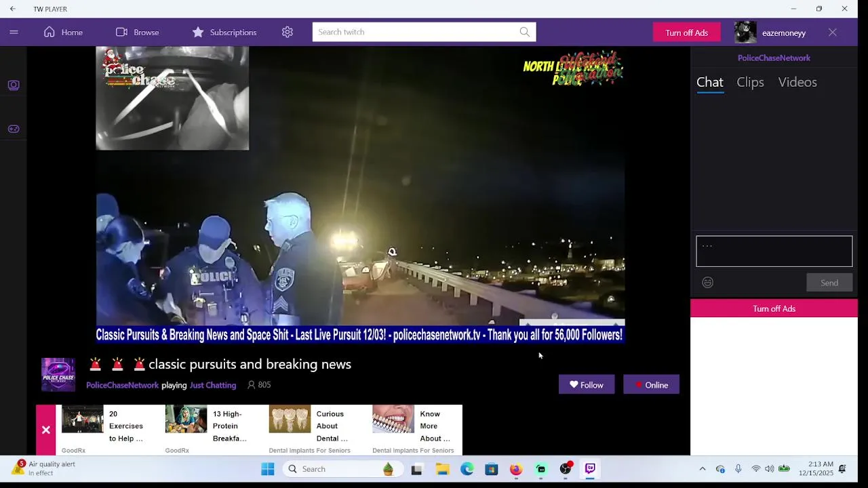
Task: Click the green teal app taskbar icon
Action: tap(540, 469)
